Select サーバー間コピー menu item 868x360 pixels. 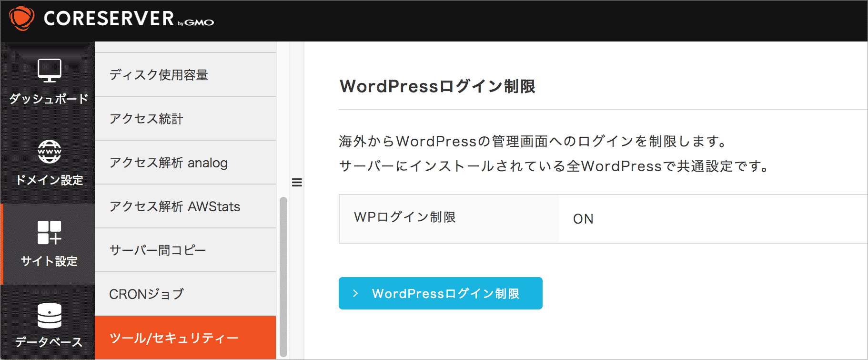point(185,250)
